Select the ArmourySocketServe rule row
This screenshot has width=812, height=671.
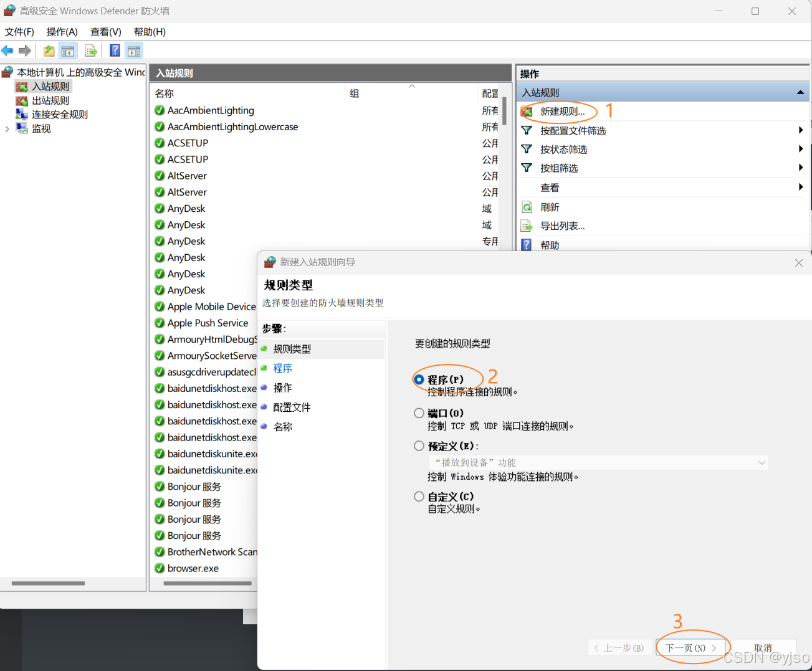click(x=205, y=356)
